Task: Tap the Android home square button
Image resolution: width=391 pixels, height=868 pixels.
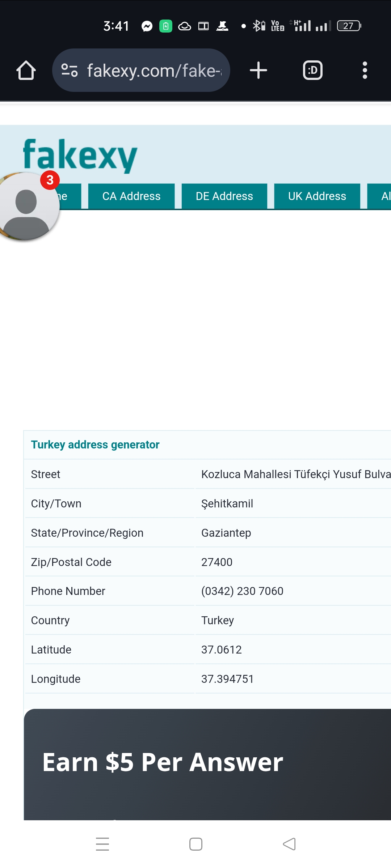Action: 195,844
